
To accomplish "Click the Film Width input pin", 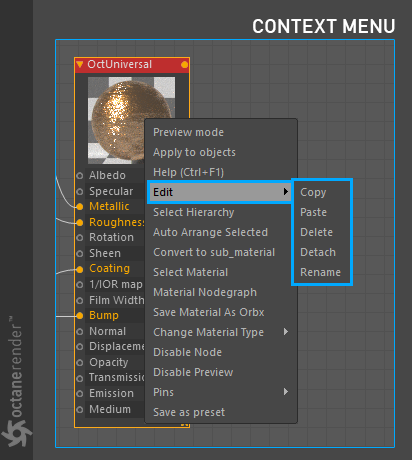I will tap(79, 300).
